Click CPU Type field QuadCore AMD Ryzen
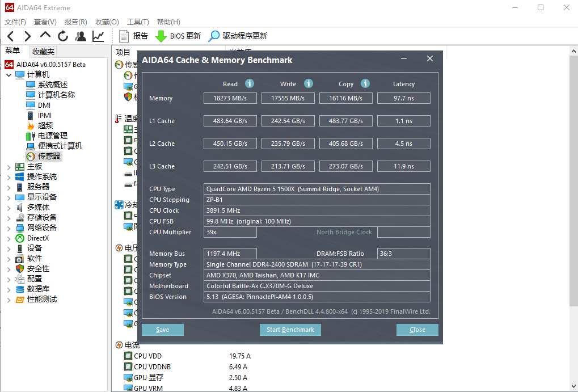The height and width of the screenshot is (392, 578). pyautogui.click(x=317, y=189)
